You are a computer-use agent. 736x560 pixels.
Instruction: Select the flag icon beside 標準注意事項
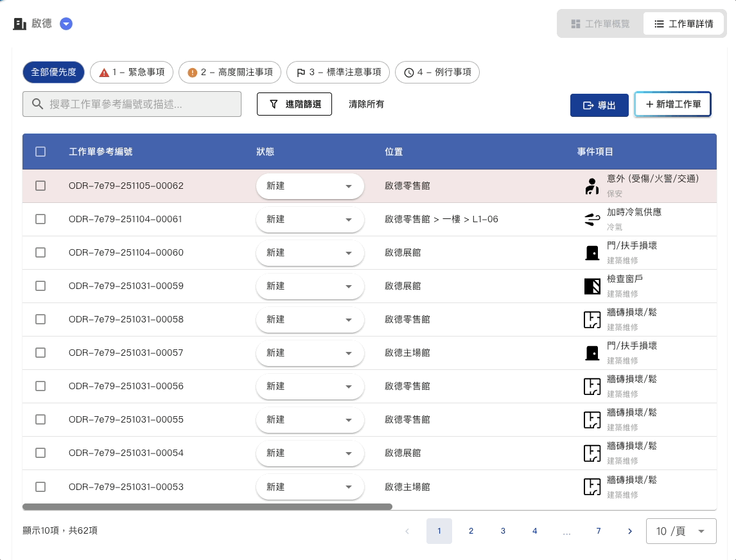tap(301, 72)
